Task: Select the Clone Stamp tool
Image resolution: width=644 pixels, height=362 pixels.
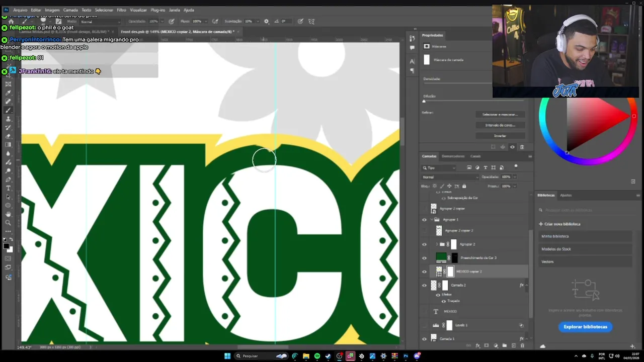Action: [x=8, y=119]
